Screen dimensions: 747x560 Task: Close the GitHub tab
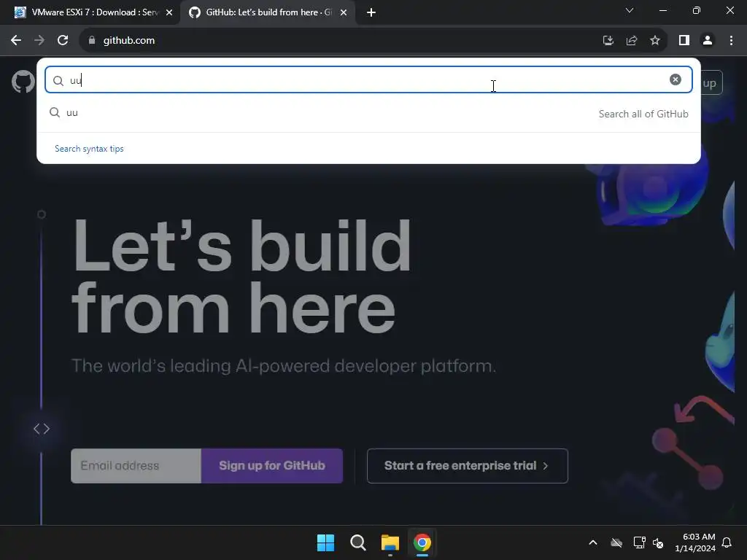pos(344,12)
